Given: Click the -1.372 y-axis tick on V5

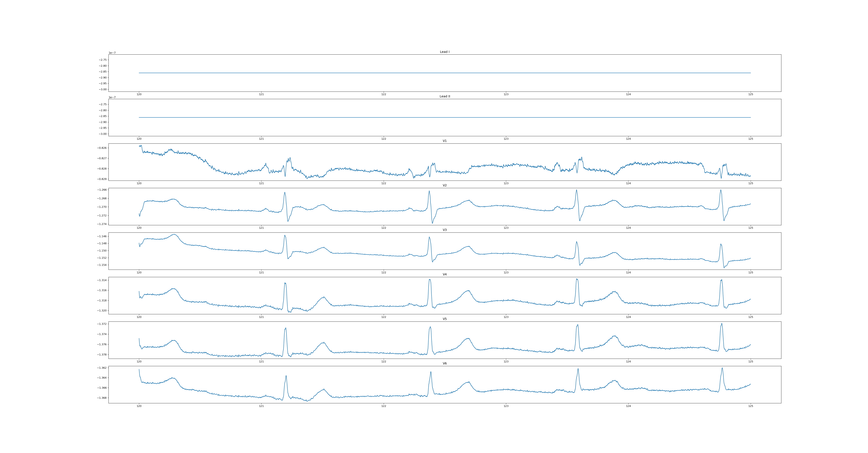Looking at the screenshot, I should pyautogui.click(x=102, y=324).
